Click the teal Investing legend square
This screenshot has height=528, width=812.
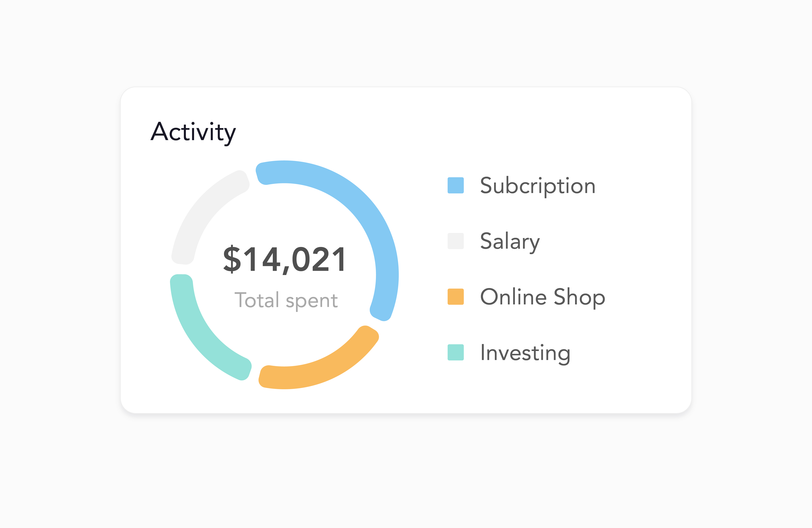click(x=455, y=352)
